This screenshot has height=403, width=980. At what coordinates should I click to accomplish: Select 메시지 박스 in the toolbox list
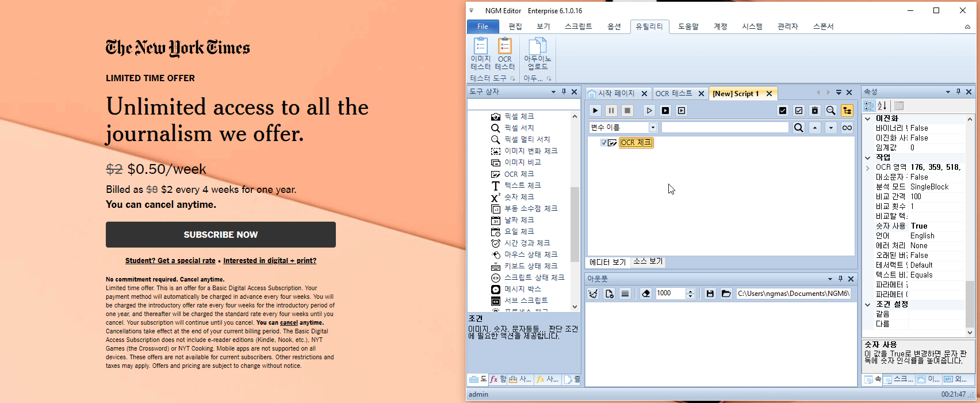click(522, 289)
